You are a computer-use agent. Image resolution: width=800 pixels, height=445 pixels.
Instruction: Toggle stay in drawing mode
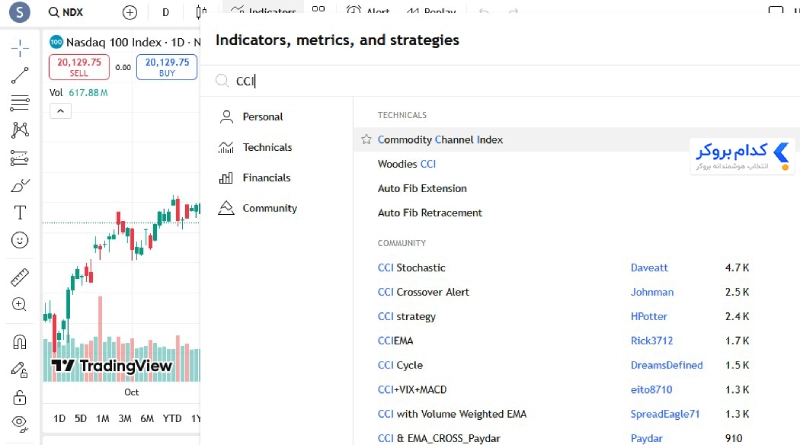[20, 369]
